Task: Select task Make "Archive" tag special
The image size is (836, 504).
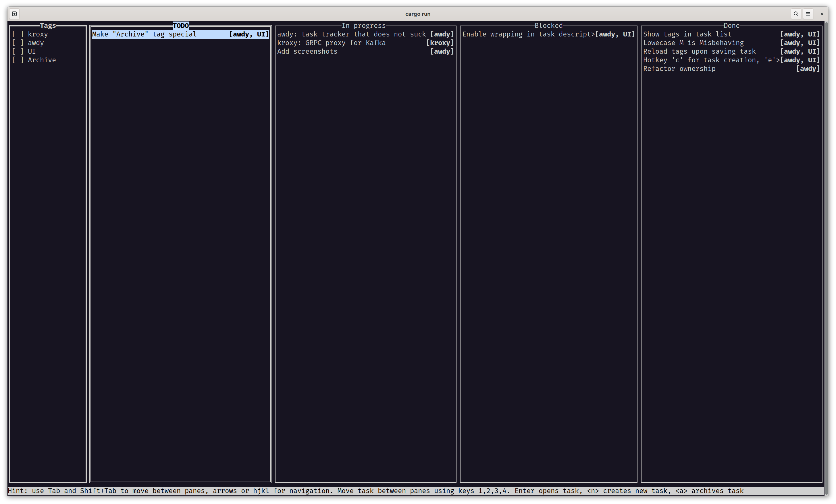Action: point(180,34)
